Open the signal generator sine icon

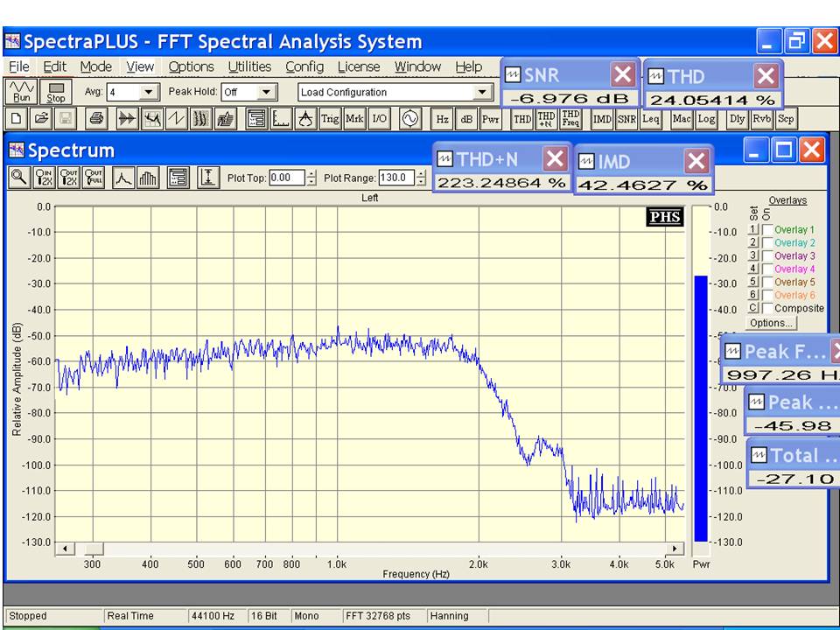coord(410,118)
